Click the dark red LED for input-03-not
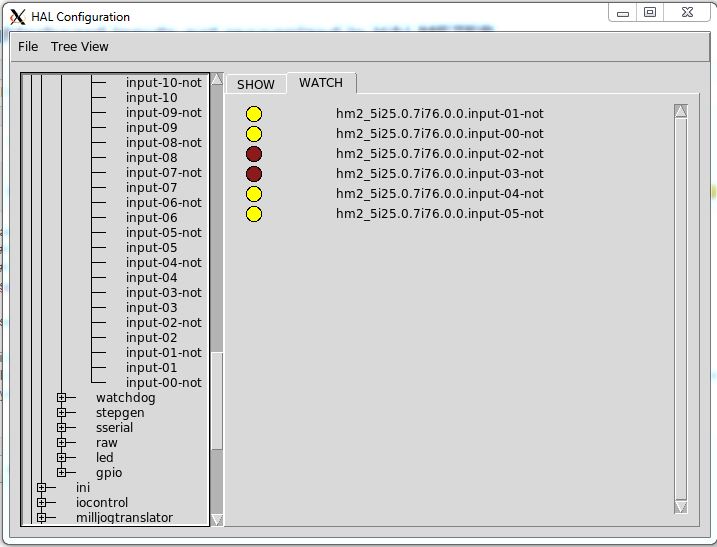Viewport: 717px width, 547px height. [254, 174]
